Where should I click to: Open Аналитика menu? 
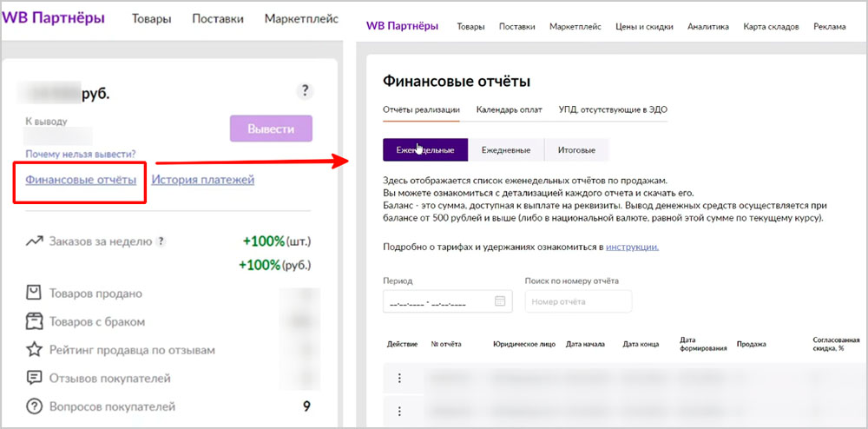[x=708, y=27]
